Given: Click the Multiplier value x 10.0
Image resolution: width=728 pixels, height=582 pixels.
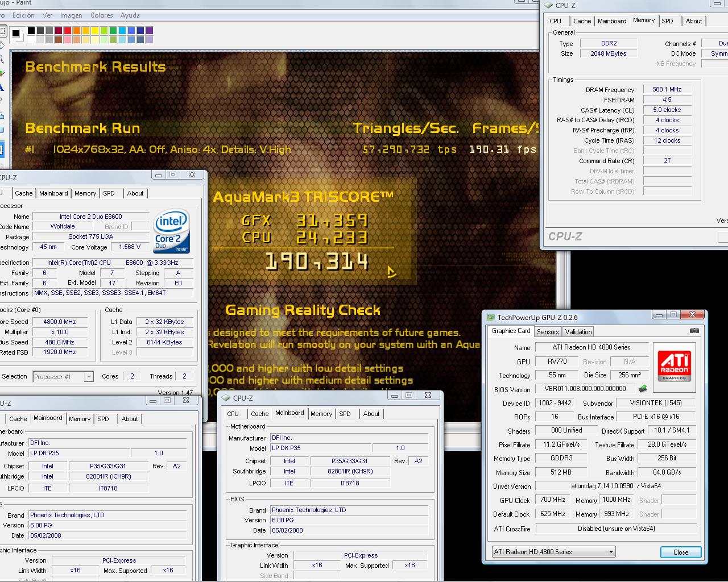Looking at the screenshot, I should 60,332.
